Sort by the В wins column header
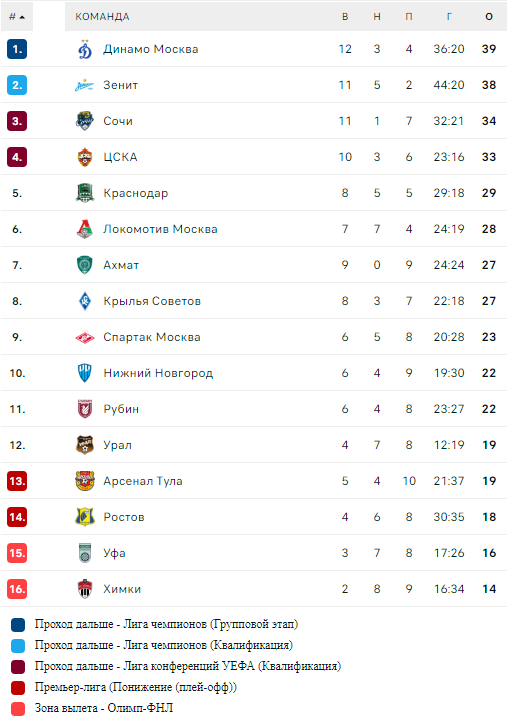The width and height of the screenshot is (507, 725). [x=345, y=17]
